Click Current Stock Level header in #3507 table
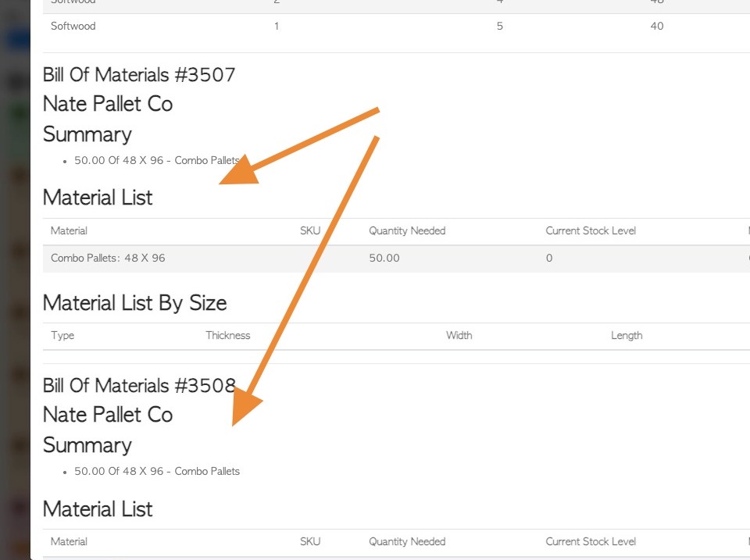Image resolution: width=750 pixels, height=560 pixels. pos(591,230)
